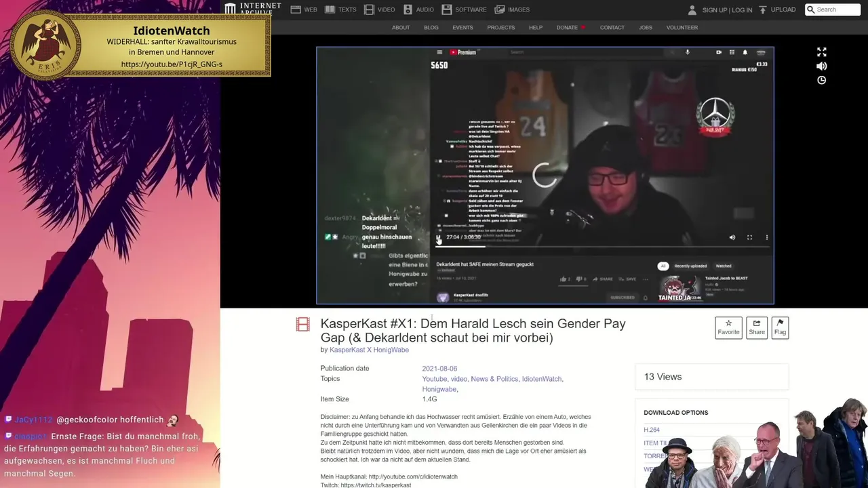Open the Web section icon
868x488 pixels.
click(296, 9)
